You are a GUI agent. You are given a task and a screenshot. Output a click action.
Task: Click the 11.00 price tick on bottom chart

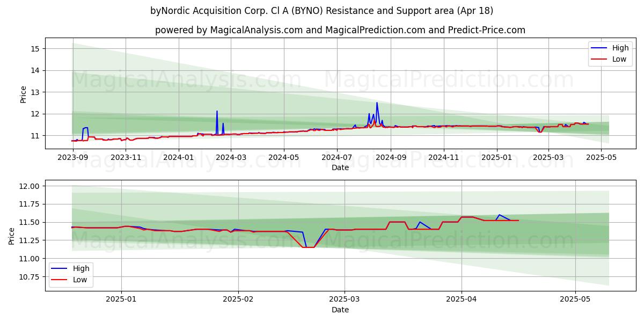(x=30, y=259)
